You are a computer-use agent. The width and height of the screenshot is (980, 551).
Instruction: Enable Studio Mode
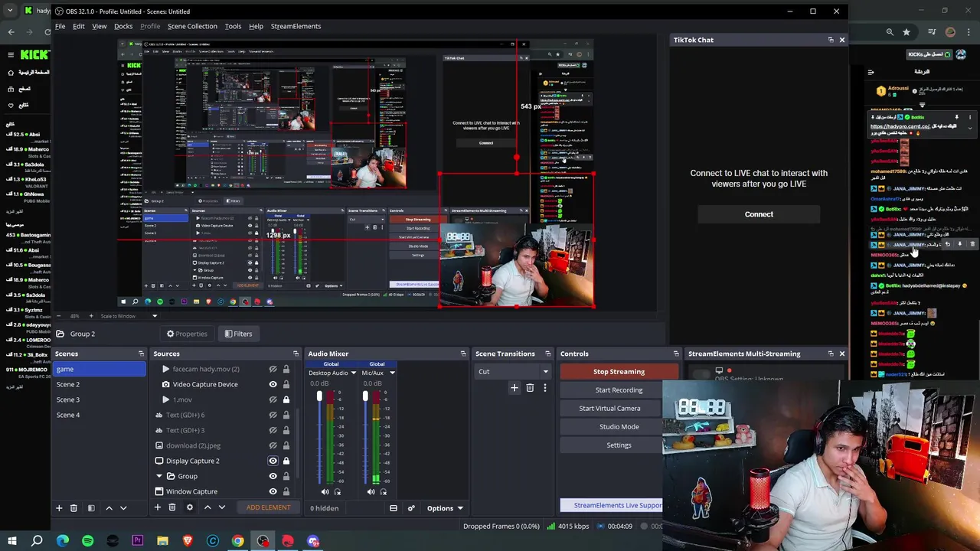[x=619, y=427]
